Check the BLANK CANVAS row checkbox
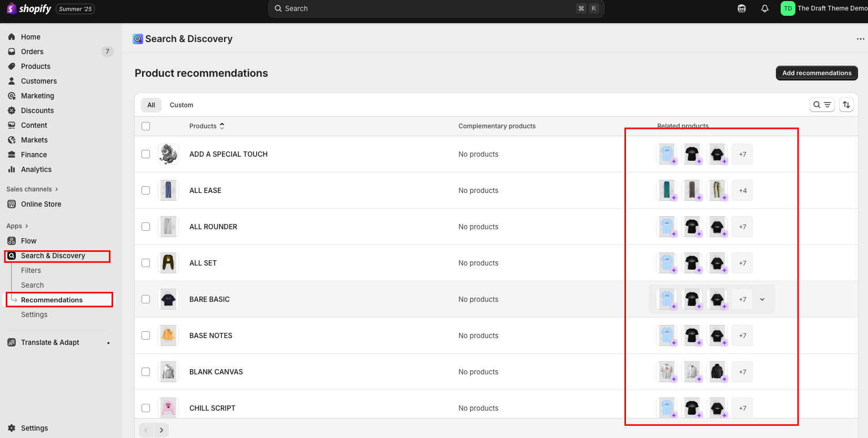This screenshot has height=438, width=868. [146, 372]
